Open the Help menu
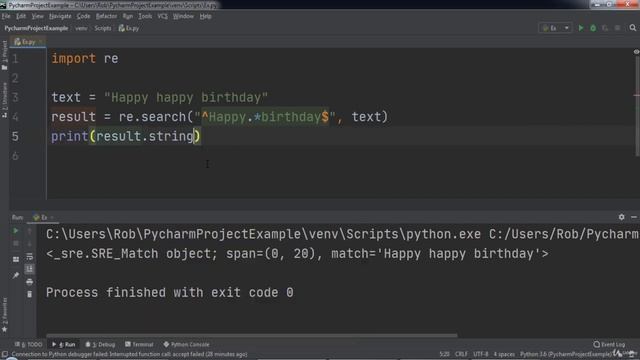This screenshot has height=360, width=640. tap(205, 16)
